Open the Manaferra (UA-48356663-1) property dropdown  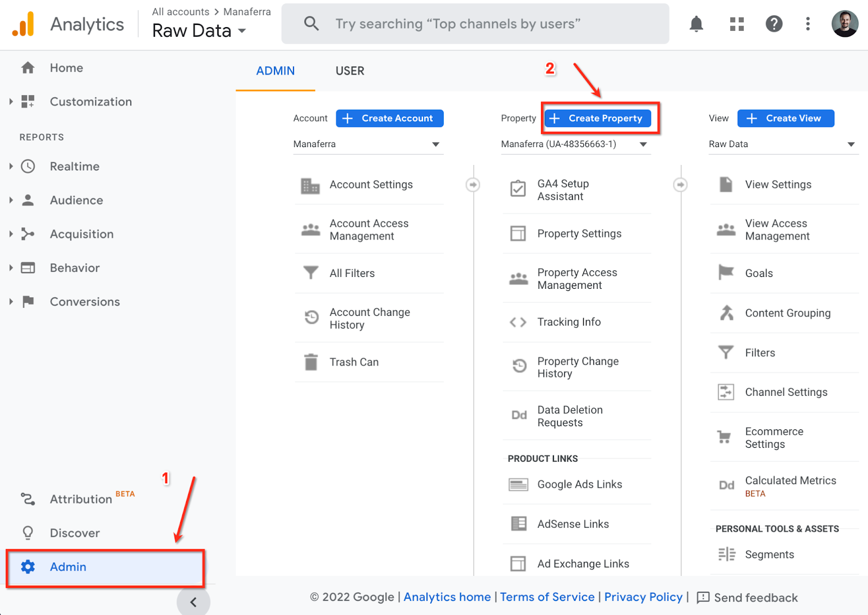(x=576, y=144)
